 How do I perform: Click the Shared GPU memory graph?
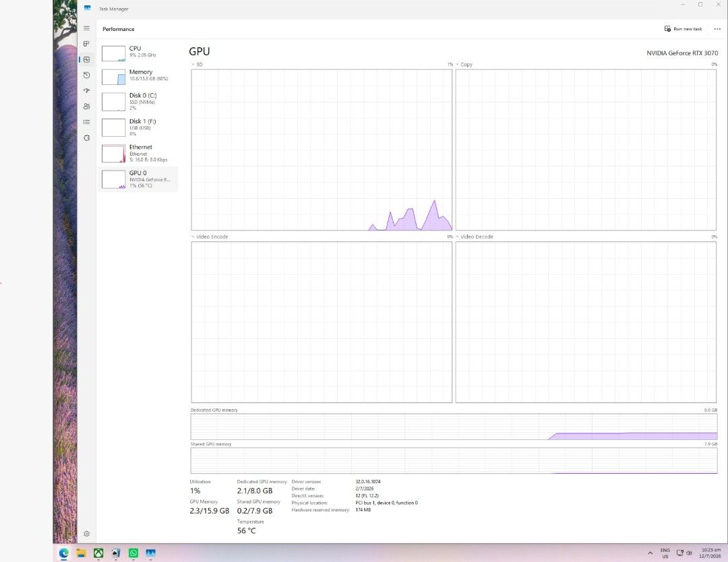point(454,461)
